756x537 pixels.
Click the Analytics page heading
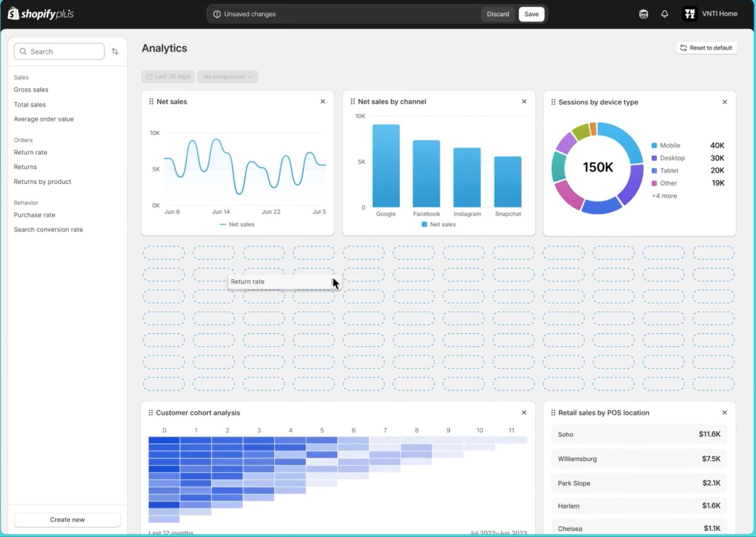point(165,48)
